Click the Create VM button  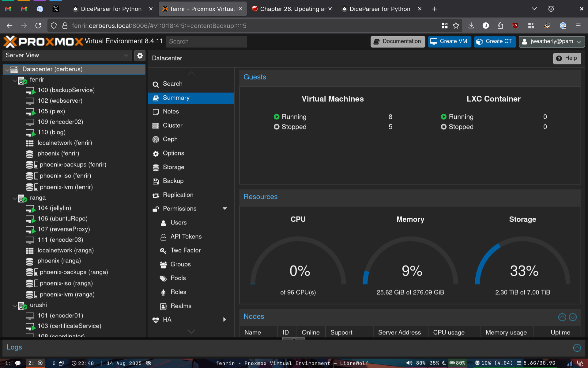coord(449,42)
